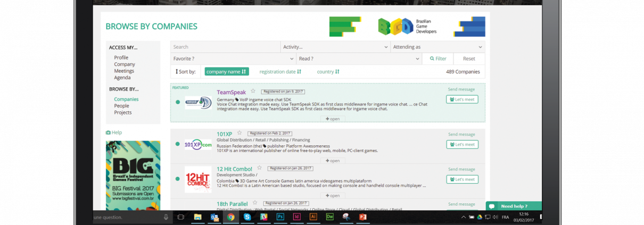Reset the search filters
Screen dimensions: 644x225
coord(469,59)
